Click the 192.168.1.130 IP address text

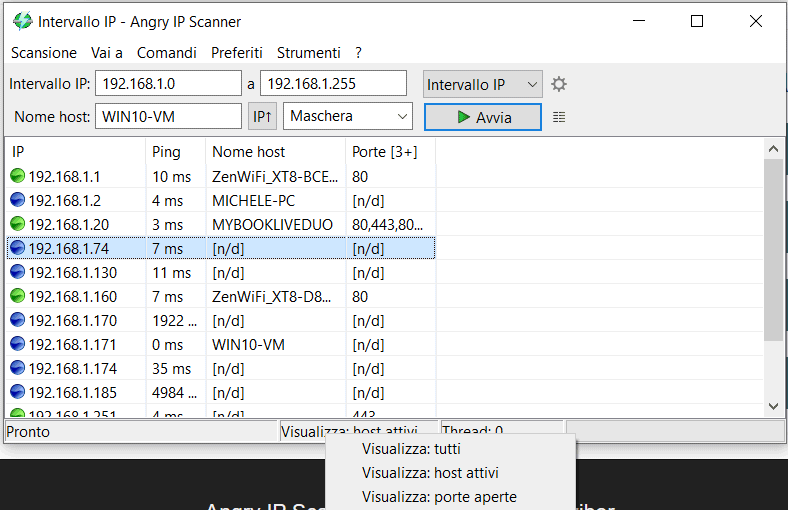pos(73,273)
